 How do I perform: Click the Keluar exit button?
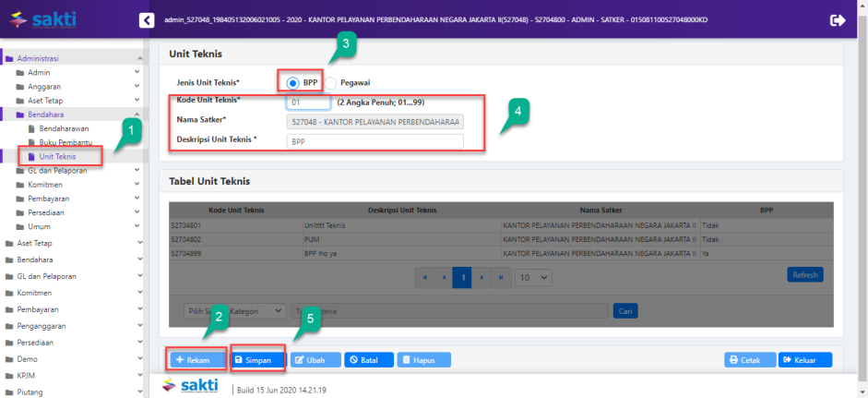[x=804, y=360]
